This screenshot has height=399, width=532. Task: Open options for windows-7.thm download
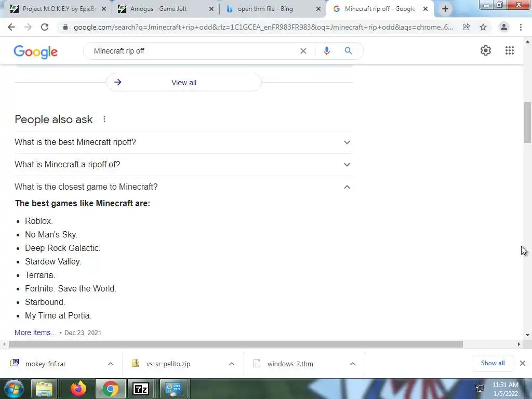tap(353, 364)
